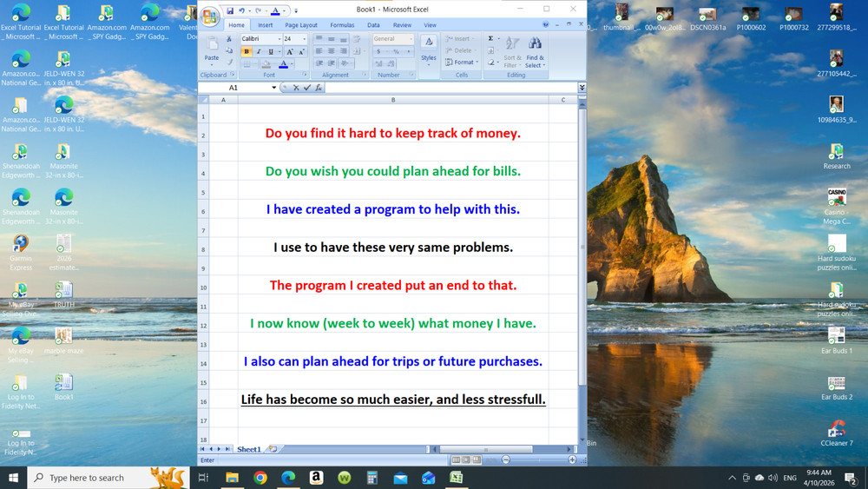Click the Copy icon in Clipboard group

coord(228,50)
